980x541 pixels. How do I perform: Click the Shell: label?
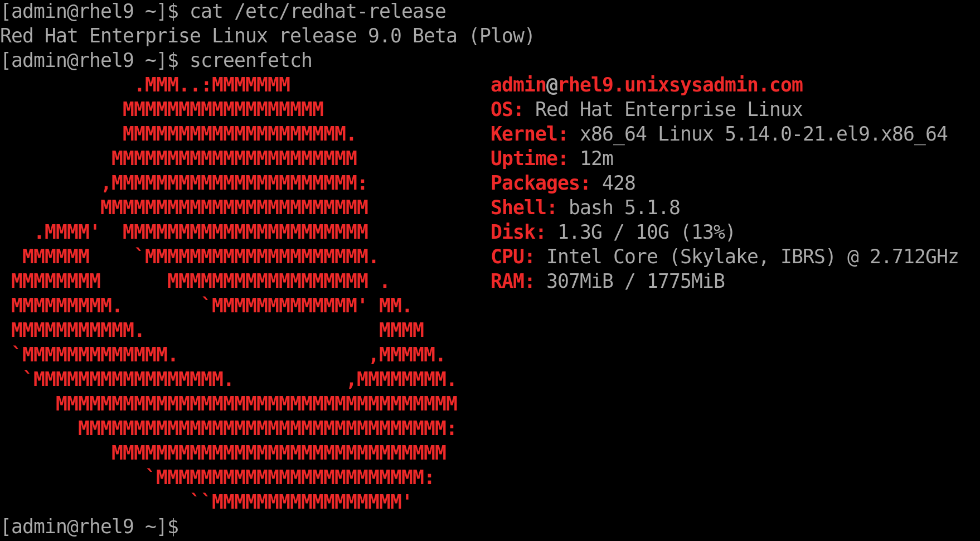point(523,207)
